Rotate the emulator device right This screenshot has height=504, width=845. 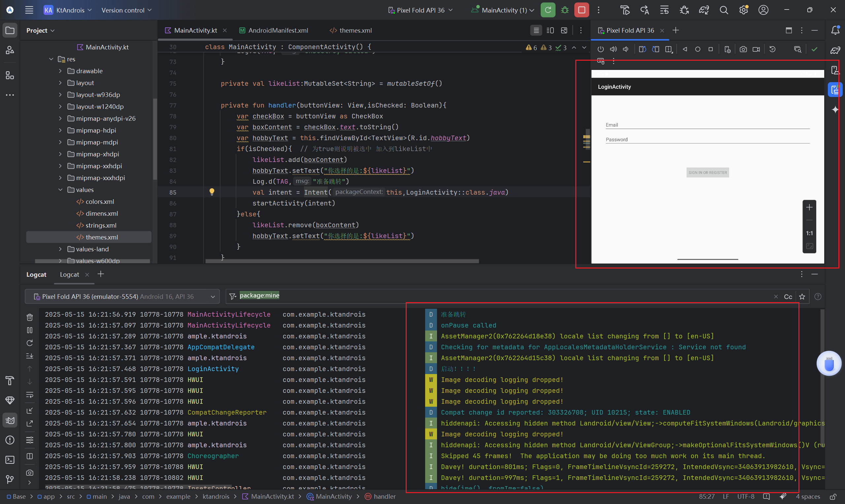(656, 49)
